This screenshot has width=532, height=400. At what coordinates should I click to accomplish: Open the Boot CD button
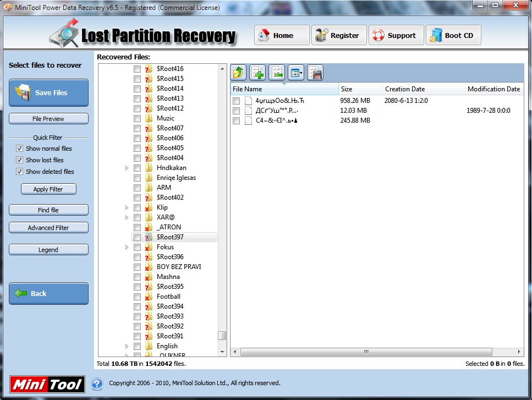[x=454, y=35]
